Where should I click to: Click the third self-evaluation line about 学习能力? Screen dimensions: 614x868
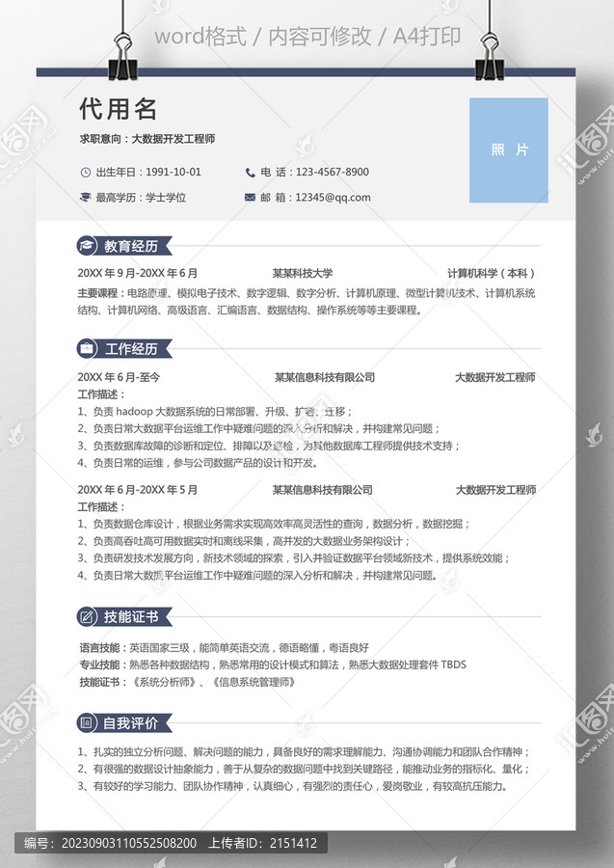tap(293, 786)
